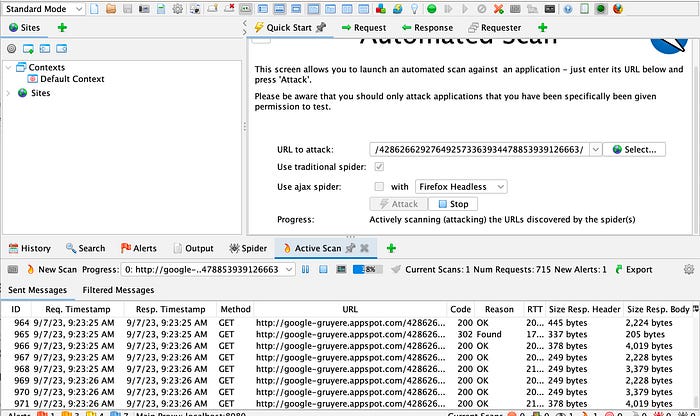Collapse the Contexts tree node

8,67
